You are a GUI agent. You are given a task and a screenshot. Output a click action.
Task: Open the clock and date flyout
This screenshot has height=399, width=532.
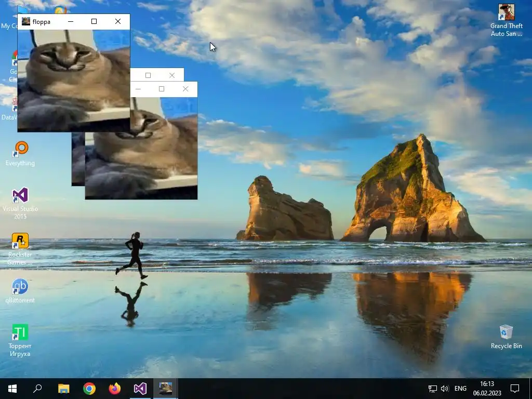[487, 389]
